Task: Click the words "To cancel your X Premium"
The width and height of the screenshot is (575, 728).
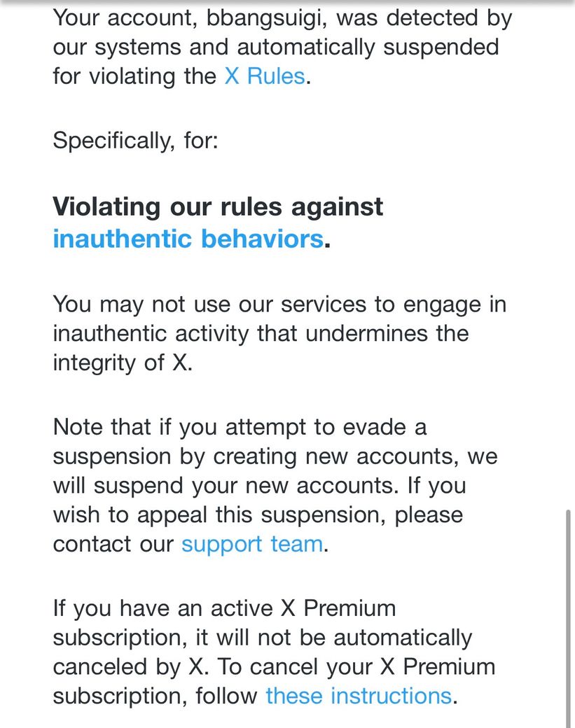Action: pos(357,666)
